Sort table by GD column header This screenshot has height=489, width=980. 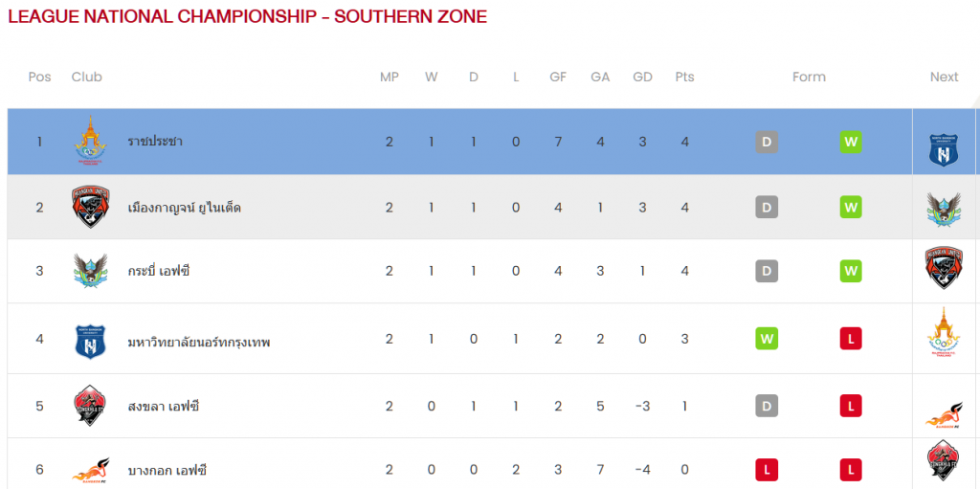click(642, 77)
